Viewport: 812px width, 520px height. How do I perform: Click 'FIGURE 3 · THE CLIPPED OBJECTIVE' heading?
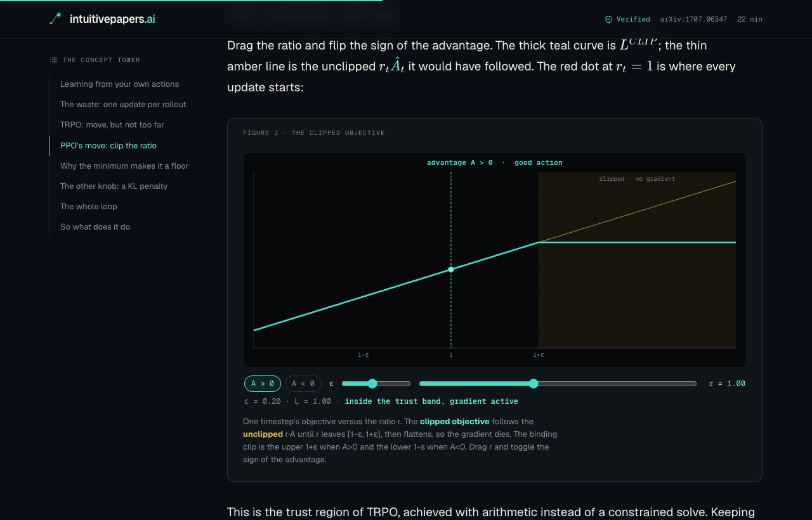[x=314, y=133]
